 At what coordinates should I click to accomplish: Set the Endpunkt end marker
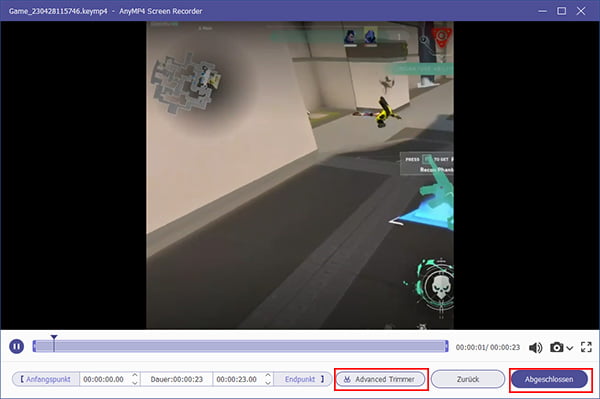tap(304, 379)
